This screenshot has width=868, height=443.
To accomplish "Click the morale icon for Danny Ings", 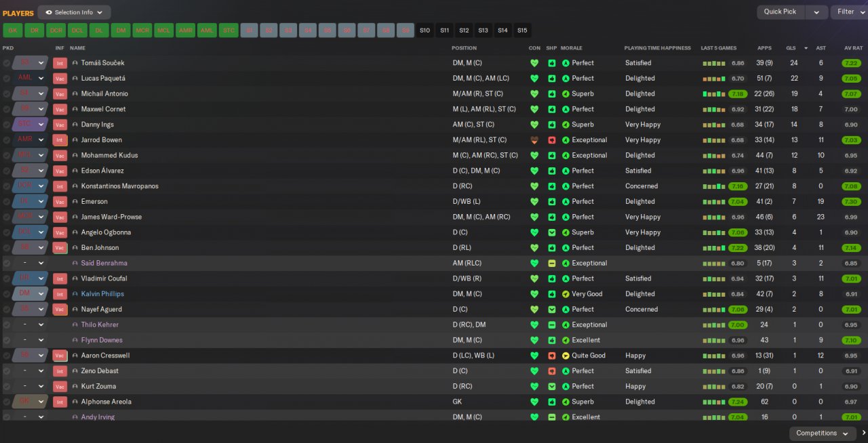I will point(566,125).
